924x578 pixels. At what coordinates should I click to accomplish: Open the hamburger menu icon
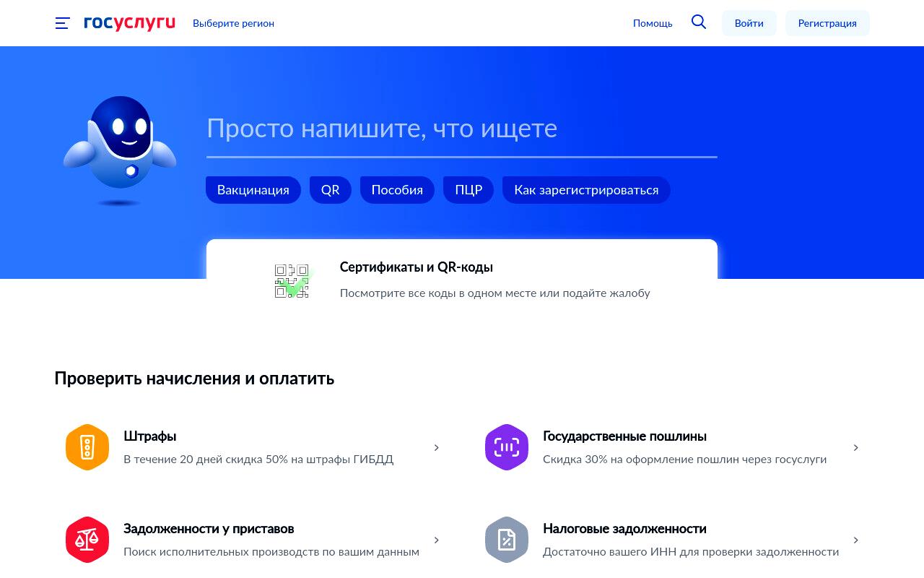click(x=63, y=23)
